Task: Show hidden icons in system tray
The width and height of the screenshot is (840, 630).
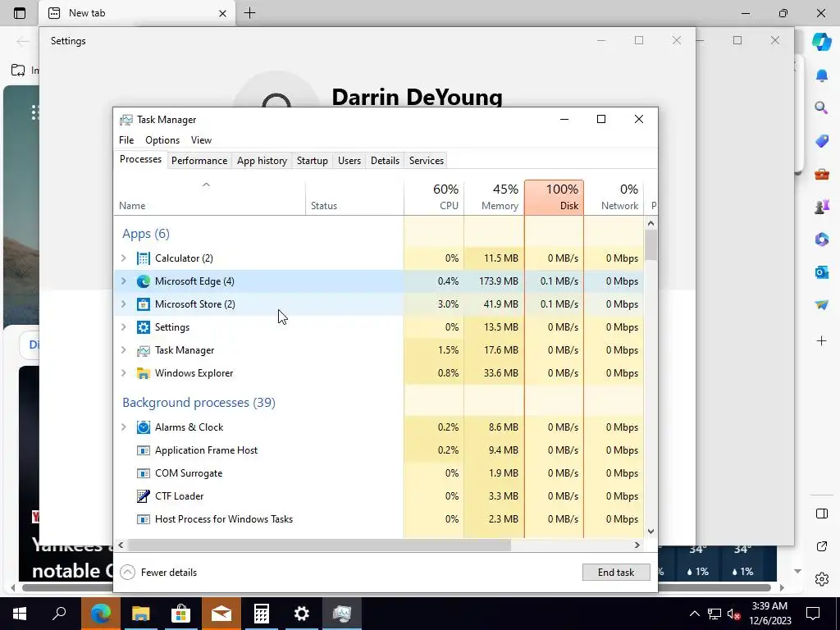Action: (694, 614)
